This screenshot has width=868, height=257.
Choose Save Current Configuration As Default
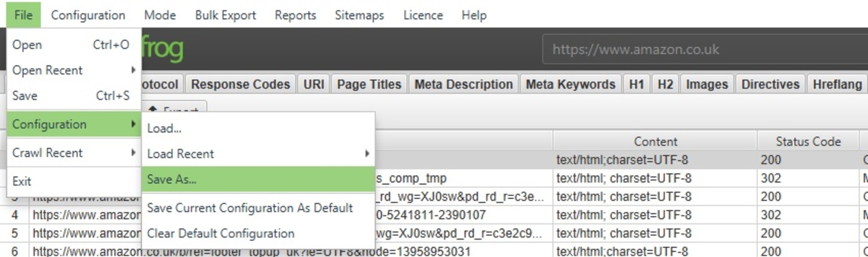(250, 208)
